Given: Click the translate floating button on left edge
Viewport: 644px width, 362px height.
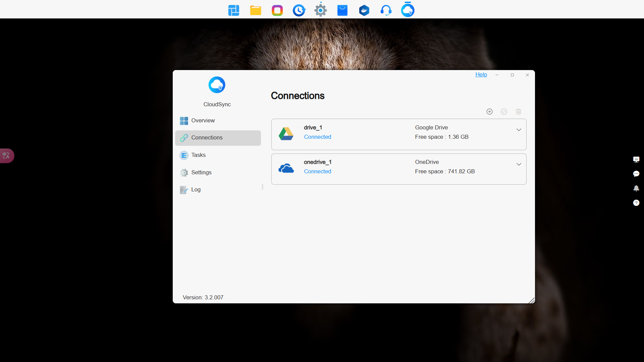Looking at the screenshot, I should tap(7, 156).
